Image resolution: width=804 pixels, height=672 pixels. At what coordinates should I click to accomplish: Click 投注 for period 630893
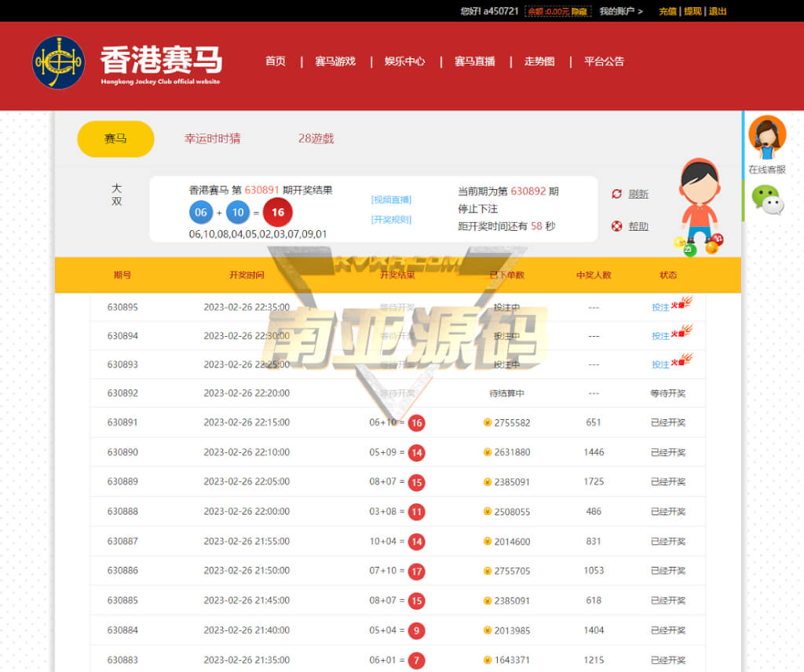(660, 364)
